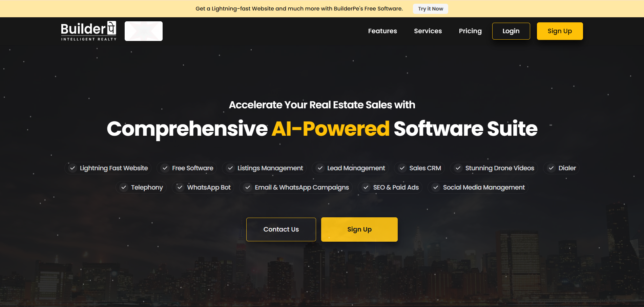The image size is (644, 307).
Task: Click the Contact Us button
Action: pyautogui.click(x=281, y=229)
